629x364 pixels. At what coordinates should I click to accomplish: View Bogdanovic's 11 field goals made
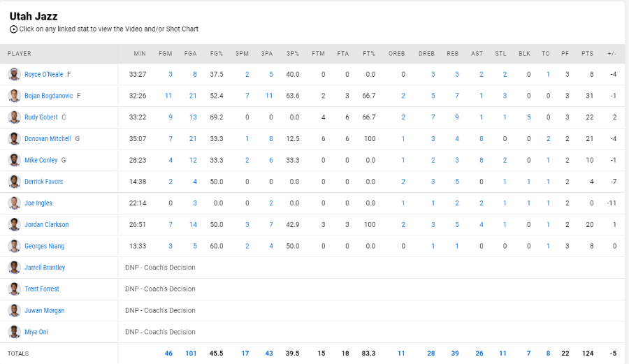[168, 96]
